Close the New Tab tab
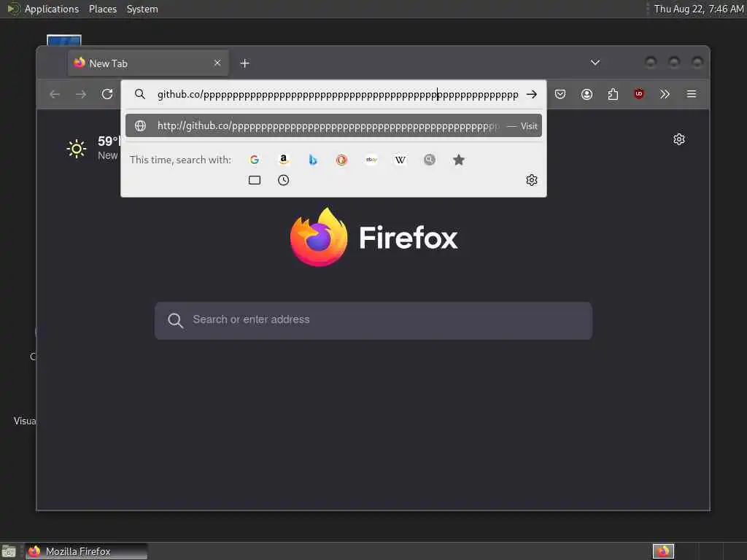747x560 pixels. [x=217, y=63]
